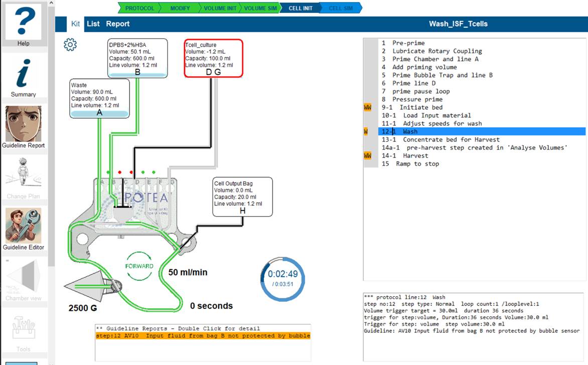Select the CELL INIT workflow stage

click(x=300, y=8)
